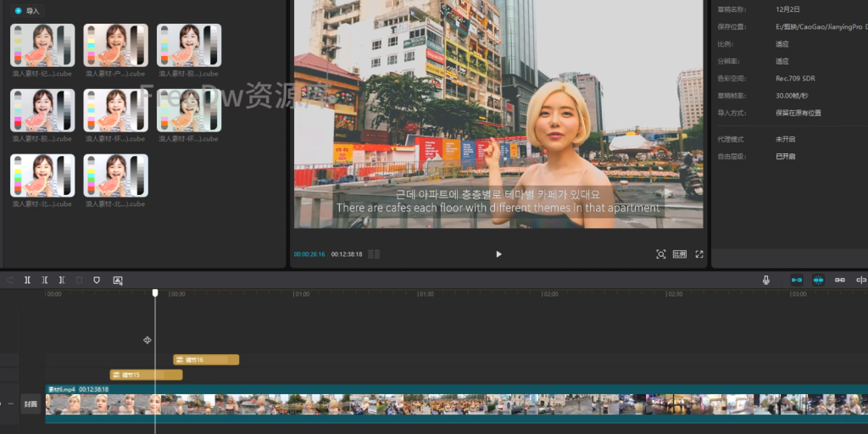Viewport: 868px width, 434px height.
Task: Open the audio level bars icon beside timecode
Action: pyautogui.click(x=374, y=254)
